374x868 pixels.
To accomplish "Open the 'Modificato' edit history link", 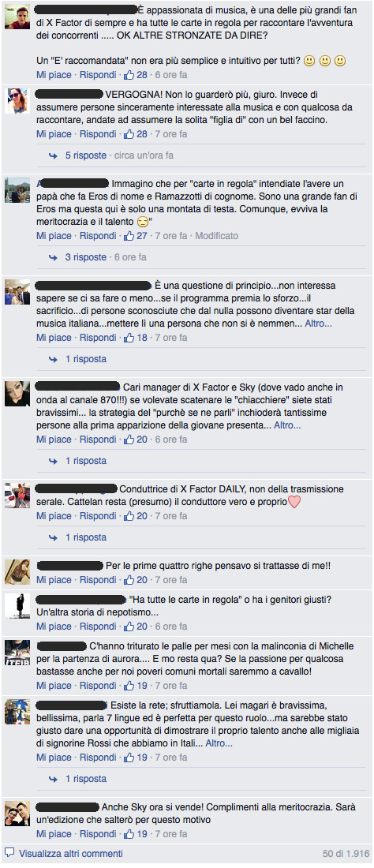I will pyautogui.click(x=217, y=236).
